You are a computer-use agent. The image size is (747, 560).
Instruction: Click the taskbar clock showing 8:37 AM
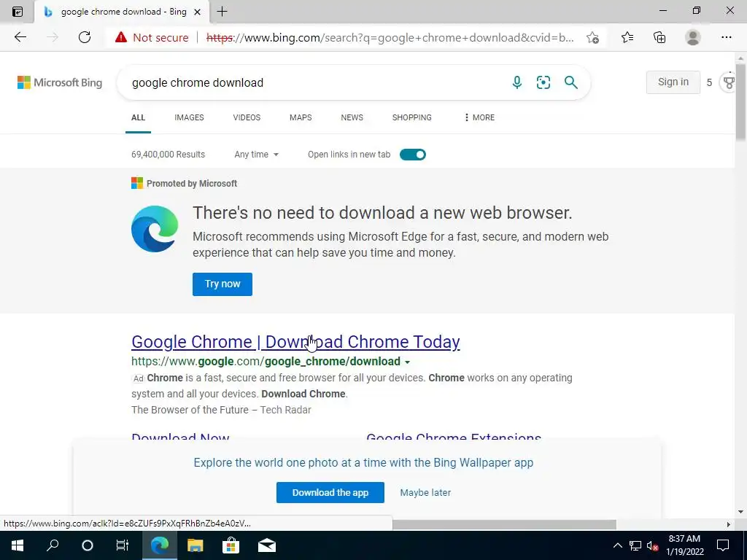coord(684,545)
